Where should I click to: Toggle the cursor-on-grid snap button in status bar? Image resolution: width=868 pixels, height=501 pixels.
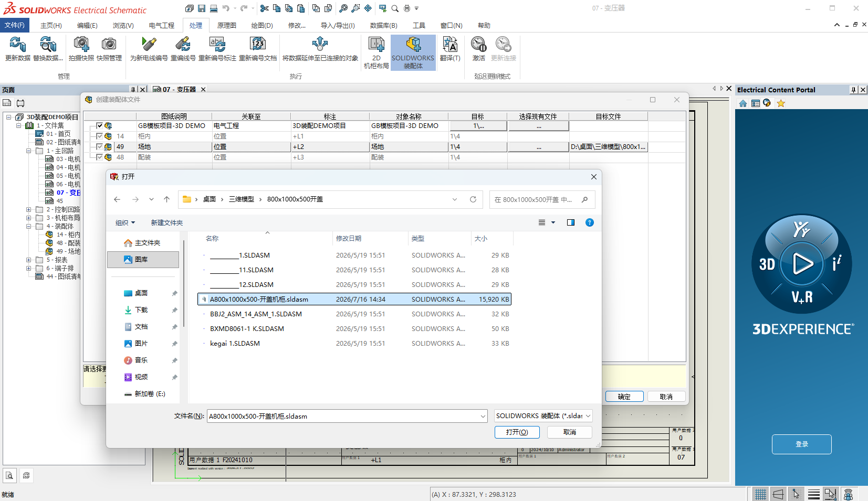pos(796,494)
